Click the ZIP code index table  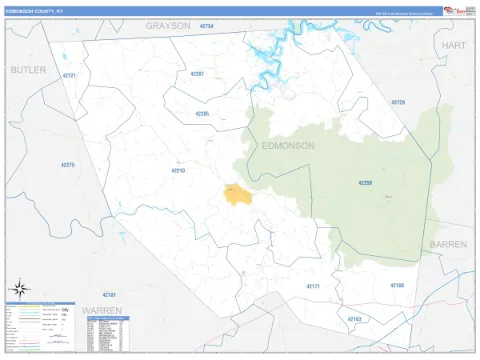108,334
